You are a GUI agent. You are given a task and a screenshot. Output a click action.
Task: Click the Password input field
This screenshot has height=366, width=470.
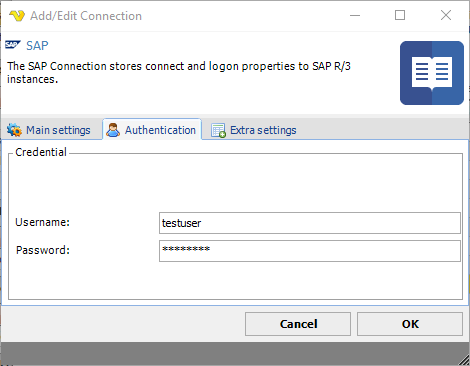pos(310,251)
